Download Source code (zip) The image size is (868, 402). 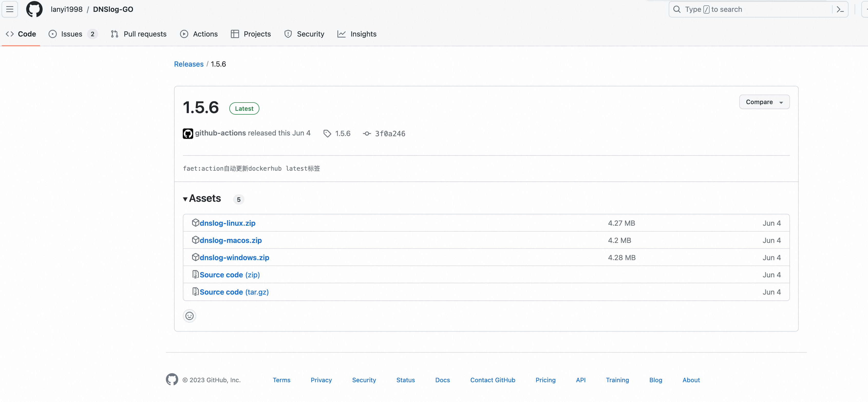click(x=230, y=275)
